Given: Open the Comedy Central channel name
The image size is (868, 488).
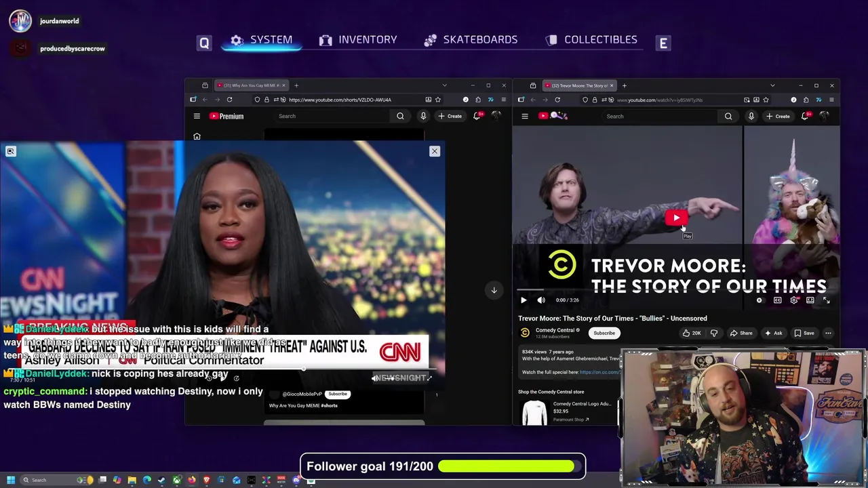Looking at the screenshot, I should (555, 330).
